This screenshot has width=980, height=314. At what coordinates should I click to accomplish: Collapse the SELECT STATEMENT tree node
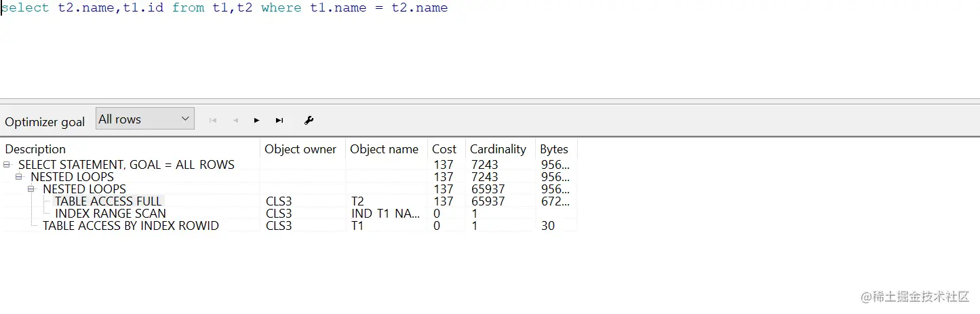tap(7, 165)
